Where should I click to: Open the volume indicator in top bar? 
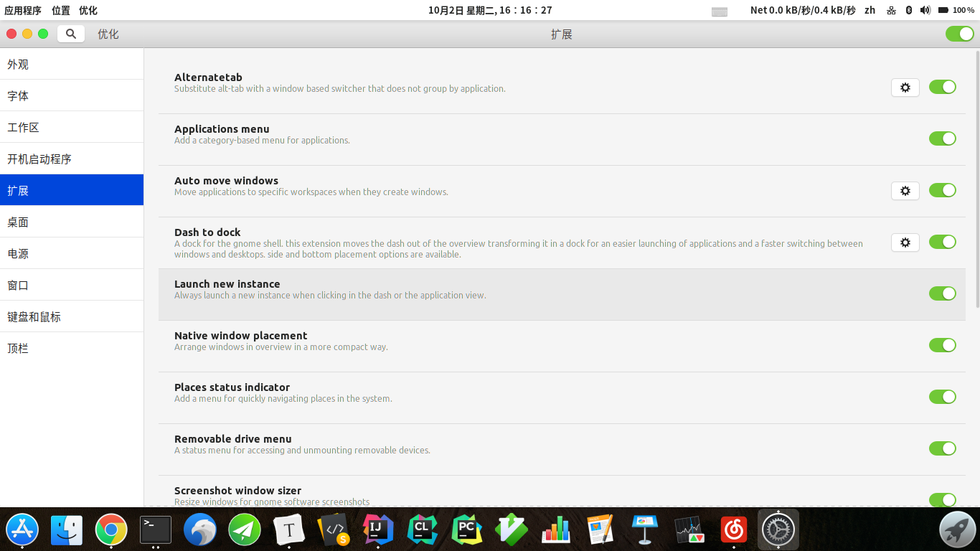click(x=925, y=10)
